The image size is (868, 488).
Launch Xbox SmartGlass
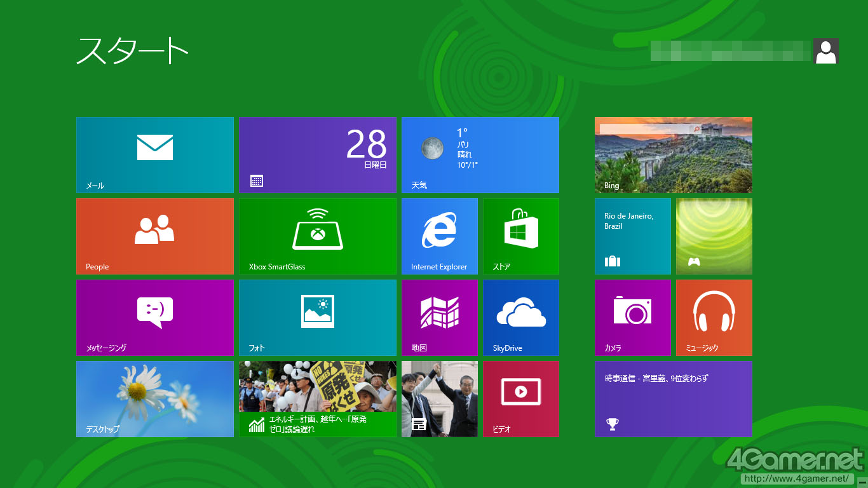(x=318, y=236)
